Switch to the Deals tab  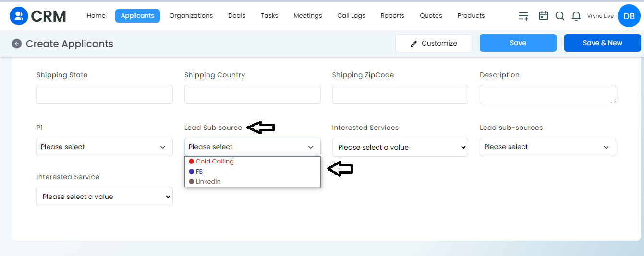(x=237, y=16)
